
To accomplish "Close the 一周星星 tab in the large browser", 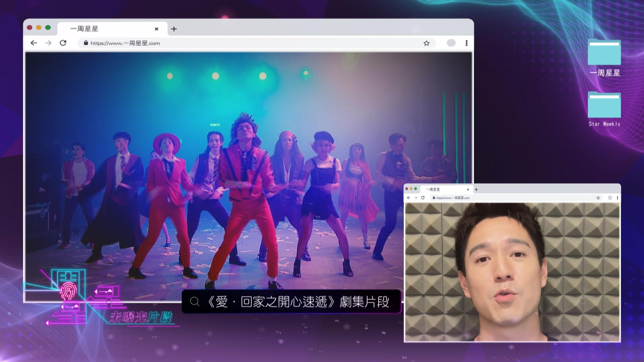I will [156, 29].
